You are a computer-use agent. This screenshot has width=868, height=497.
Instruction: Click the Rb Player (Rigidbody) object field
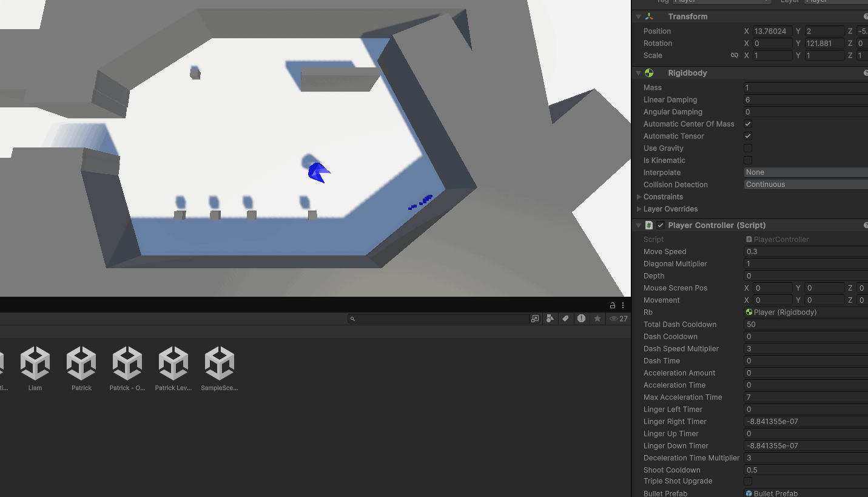[806, 312]
